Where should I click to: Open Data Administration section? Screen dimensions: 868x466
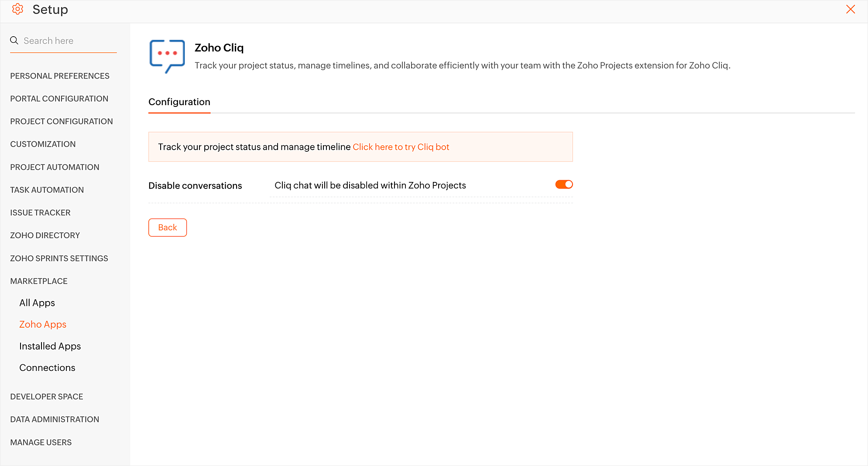tap(55, 419)
